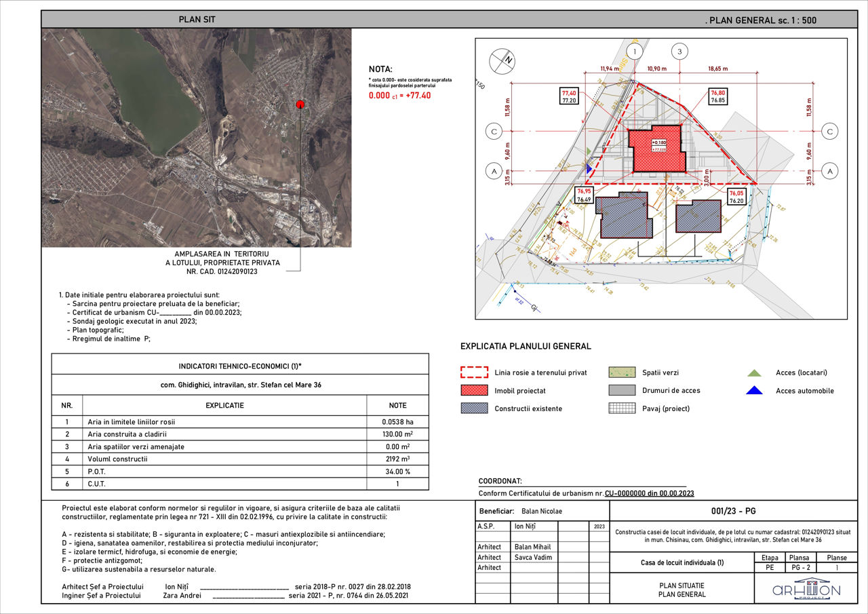Pick the Constructii existente hatched swatch
Image resolution: width=868 pixels, height=614 pixels.
(x=474, y=408)
